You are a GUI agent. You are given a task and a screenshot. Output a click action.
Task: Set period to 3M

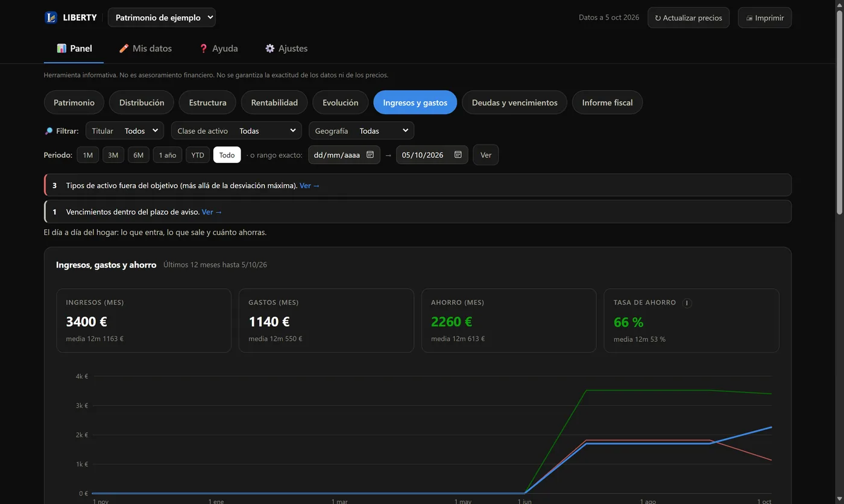click(113, 155)
